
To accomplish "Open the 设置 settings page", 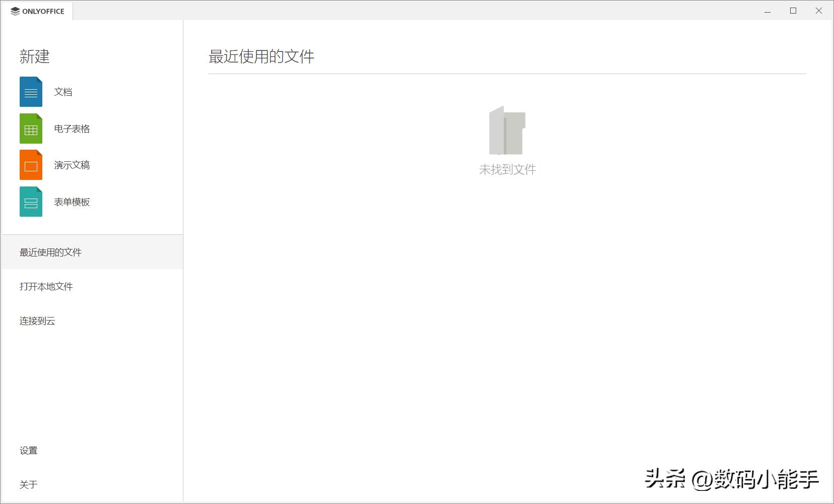I will click(x=28, y=450).
